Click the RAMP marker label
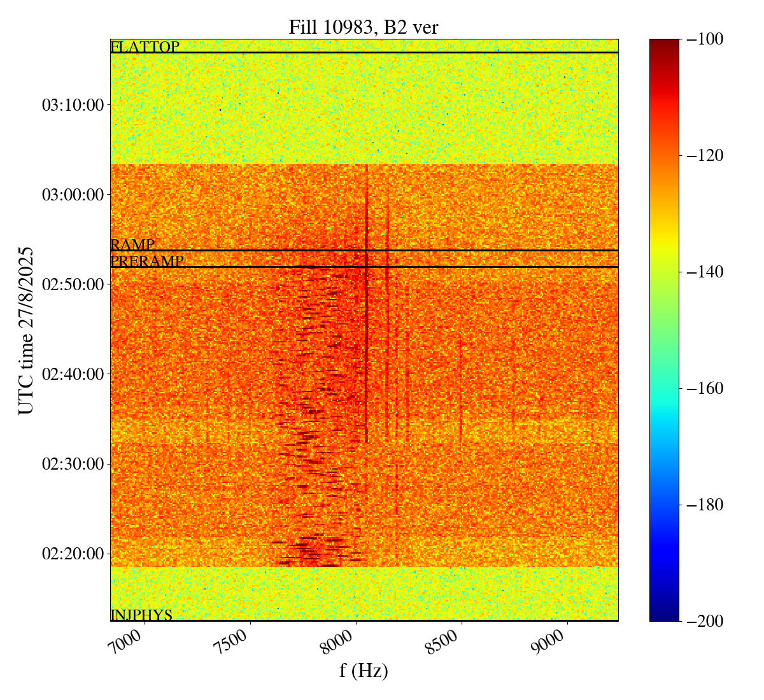The width and height of the screenshot is (764, 700). click(x=132, y=245)
